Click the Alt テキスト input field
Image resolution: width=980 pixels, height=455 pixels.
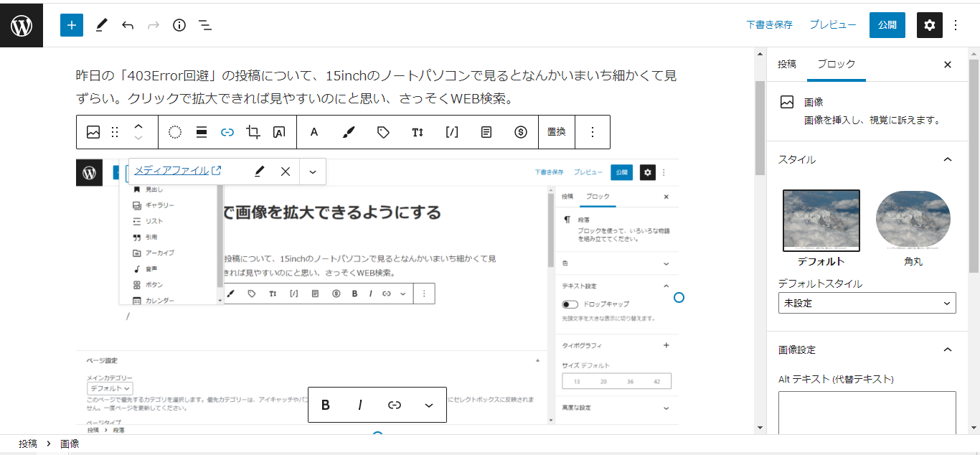(x=867, y=412)
